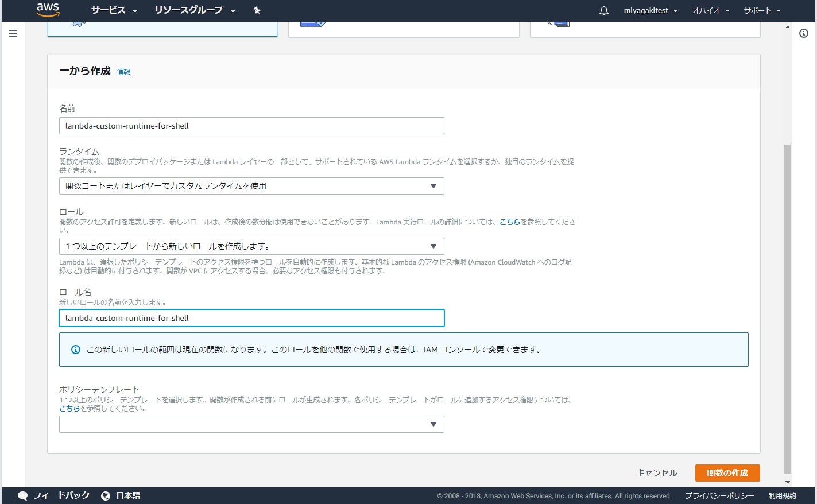
Task: Open the hamburger side navigation menu
Action: [x=13, y=33]
